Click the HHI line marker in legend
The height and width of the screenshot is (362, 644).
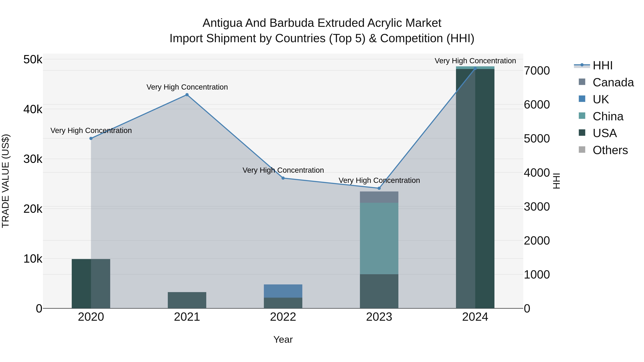tap(582, 65)
